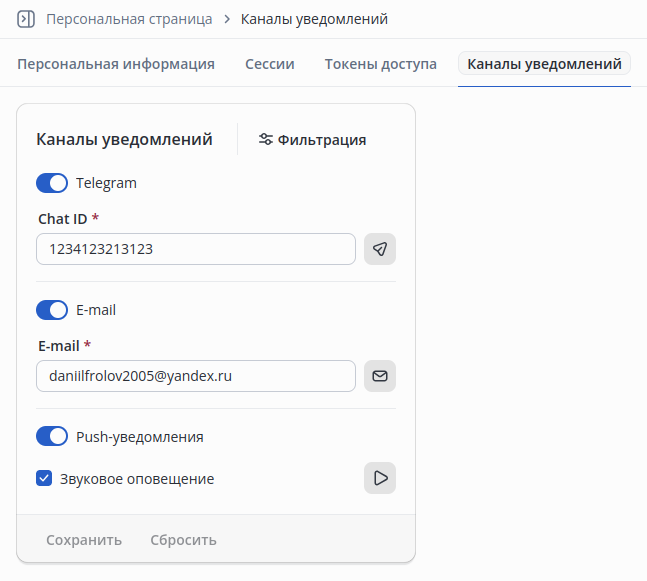647x581 pixels.
Task: Open Персональная страница breadcrumb link
Action: pos(129,19)
